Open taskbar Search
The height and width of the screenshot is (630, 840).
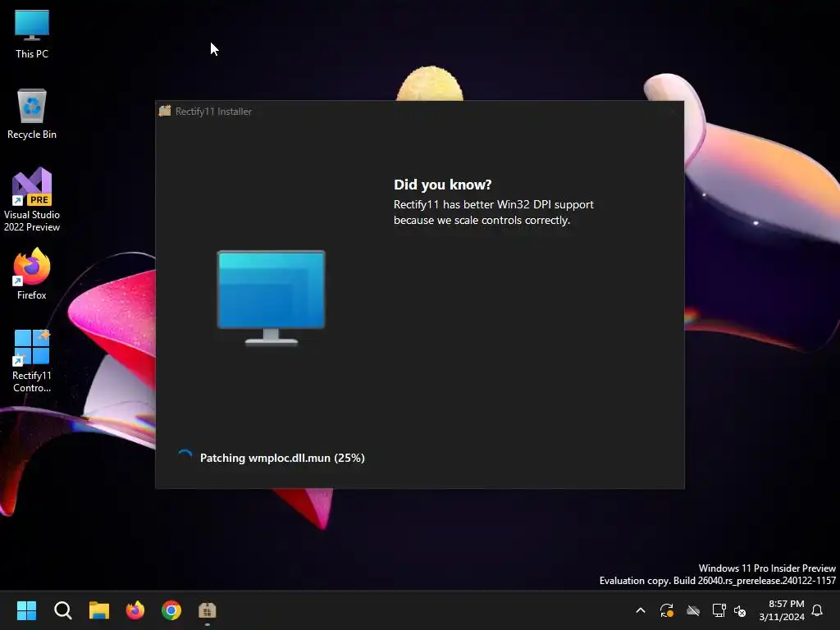point(62,610)
